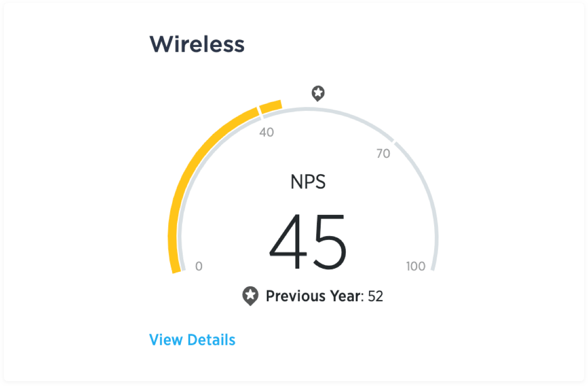Viewport: 588px width, 386px height.
Task: Click the star marker above the gauge
Action: point(318,93)
